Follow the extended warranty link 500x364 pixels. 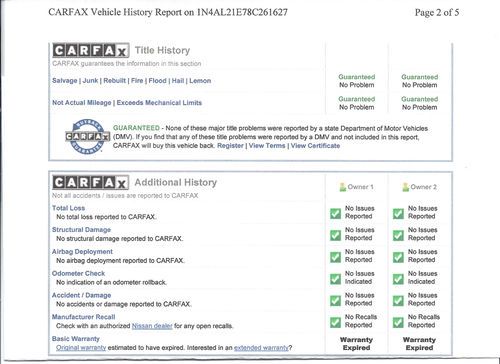tap(261, 348)
